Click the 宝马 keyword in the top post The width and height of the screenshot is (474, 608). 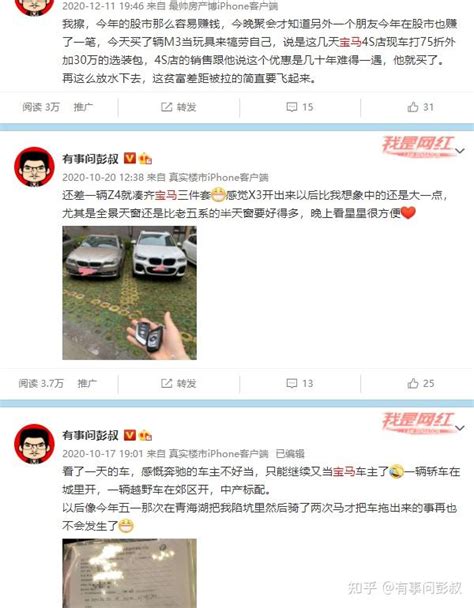[x=350, y=42]
